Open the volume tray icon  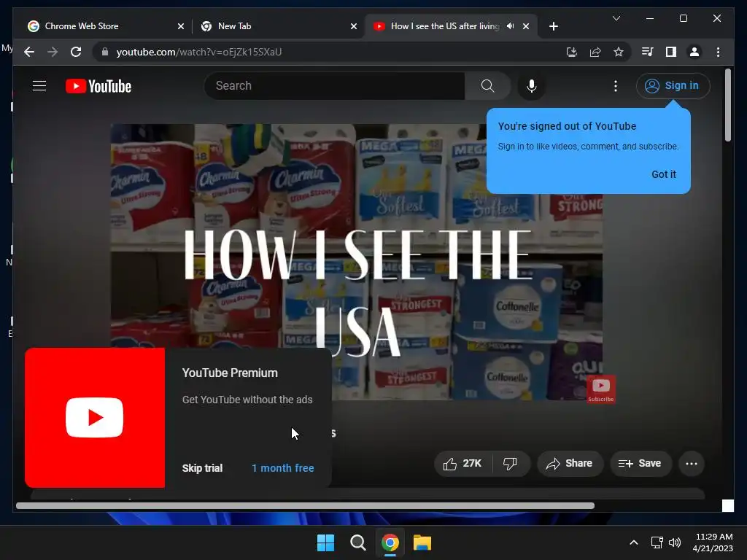pyautogui.click(x=675, y=542)
